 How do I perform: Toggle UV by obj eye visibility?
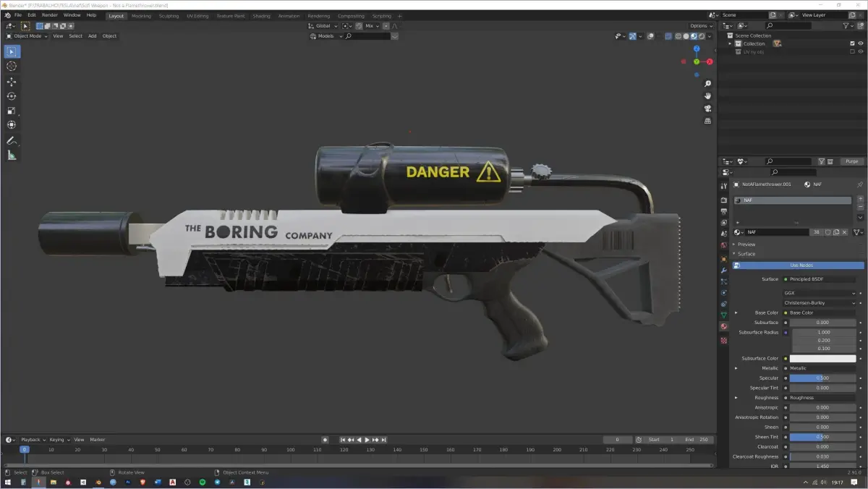pos(860,51)
